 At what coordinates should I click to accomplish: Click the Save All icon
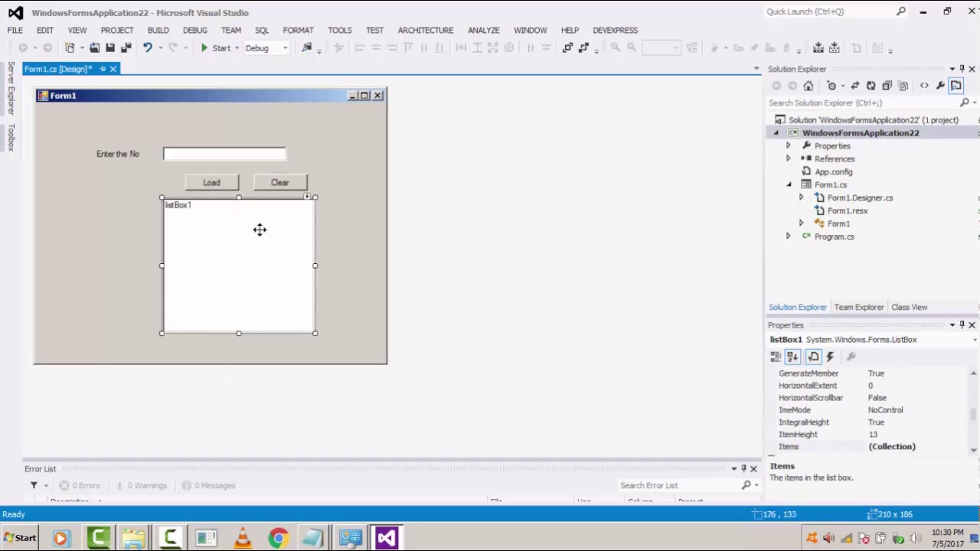[127, 47]
